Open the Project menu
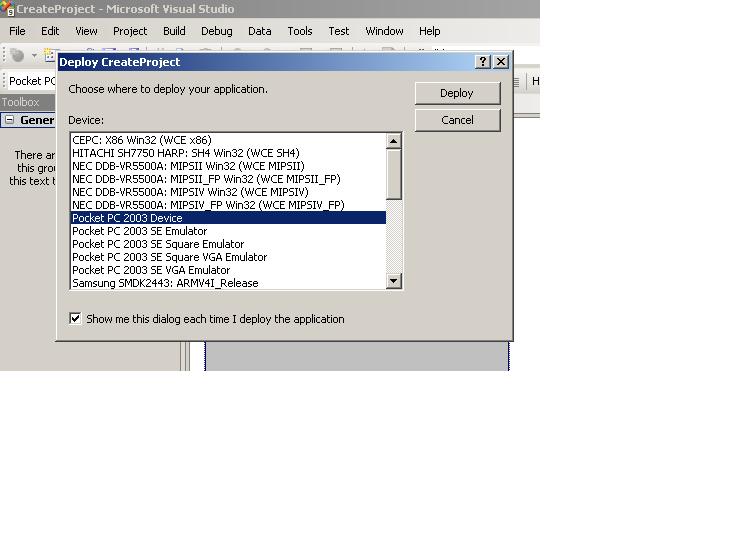Viewport: 742px width, 548px height. point(130,31)
